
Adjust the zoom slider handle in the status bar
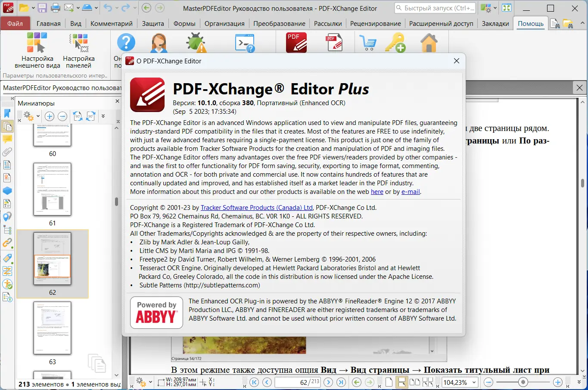click(x=523, y=382)
